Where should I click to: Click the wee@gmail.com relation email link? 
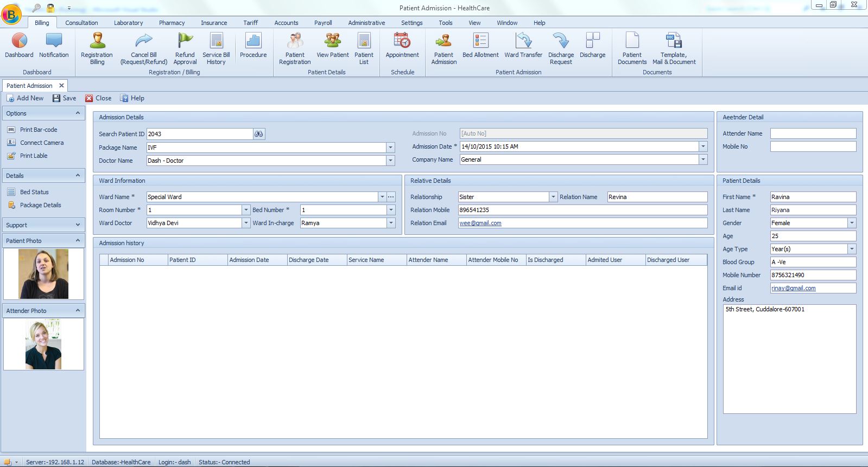click(x=480, y=223)
